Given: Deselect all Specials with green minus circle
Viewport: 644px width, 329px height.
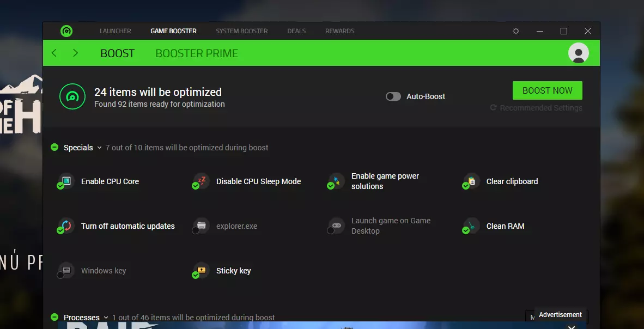Looking at the screenshot, I should click(x=54, y=147).
